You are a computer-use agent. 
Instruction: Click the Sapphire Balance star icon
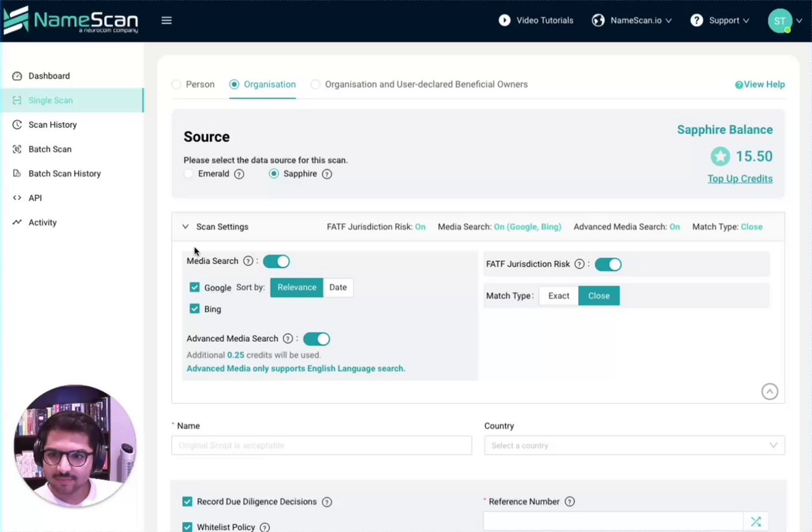(x=720, y=156)
